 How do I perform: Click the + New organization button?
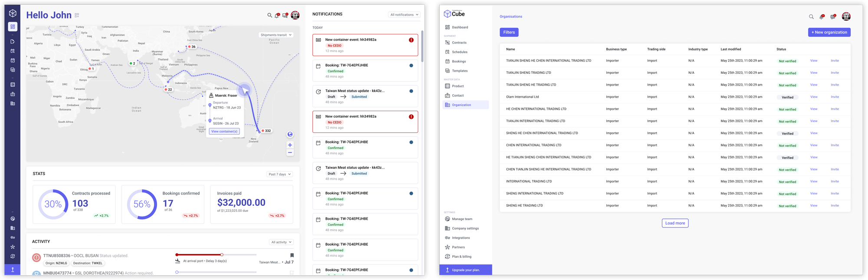click(x=829, y=32)
